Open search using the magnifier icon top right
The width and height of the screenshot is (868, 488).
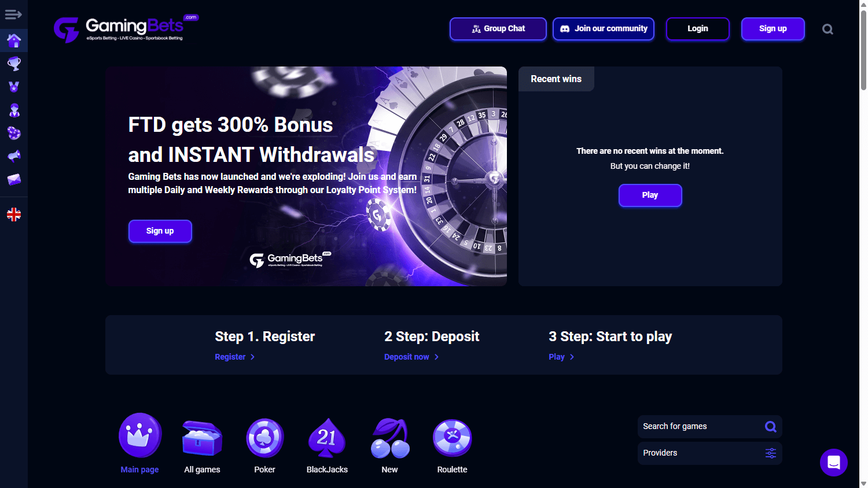[827, 28]
